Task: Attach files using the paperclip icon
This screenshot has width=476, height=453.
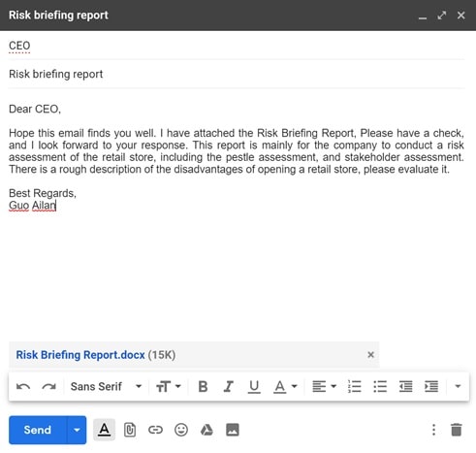Action: (x=130, y=430)
